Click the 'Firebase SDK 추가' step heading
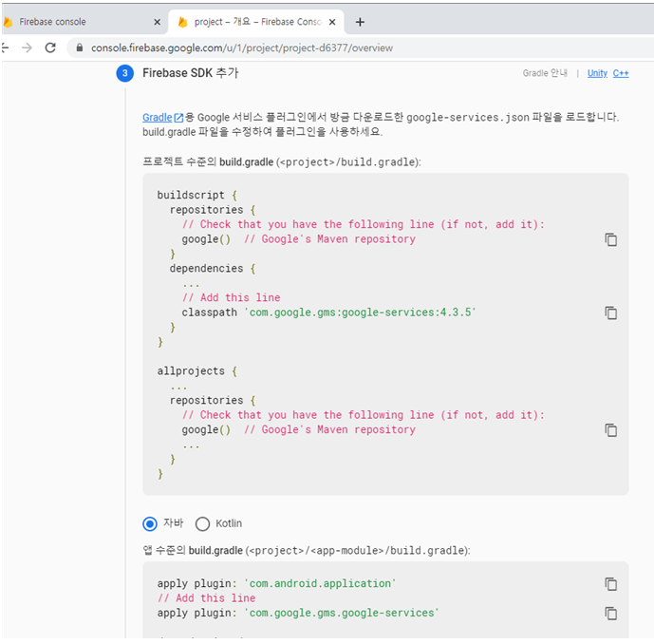The width and height of the screenshot is (654, 644). [x=190, y=73]
